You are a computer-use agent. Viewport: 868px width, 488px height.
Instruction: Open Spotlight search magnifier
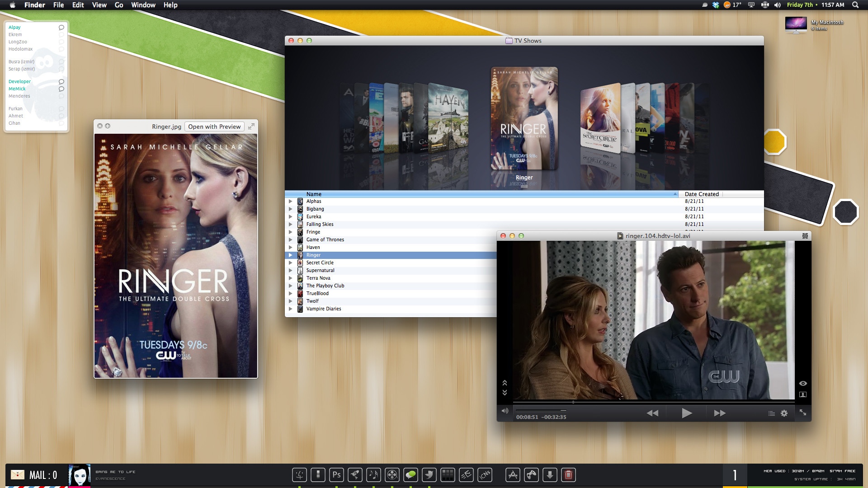[x=855, y=5]
